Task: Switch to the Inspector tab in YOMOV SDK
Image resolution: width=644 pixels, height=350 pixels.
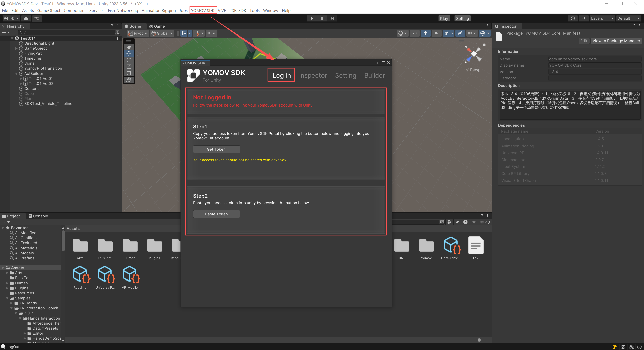Action: [313, 75]
